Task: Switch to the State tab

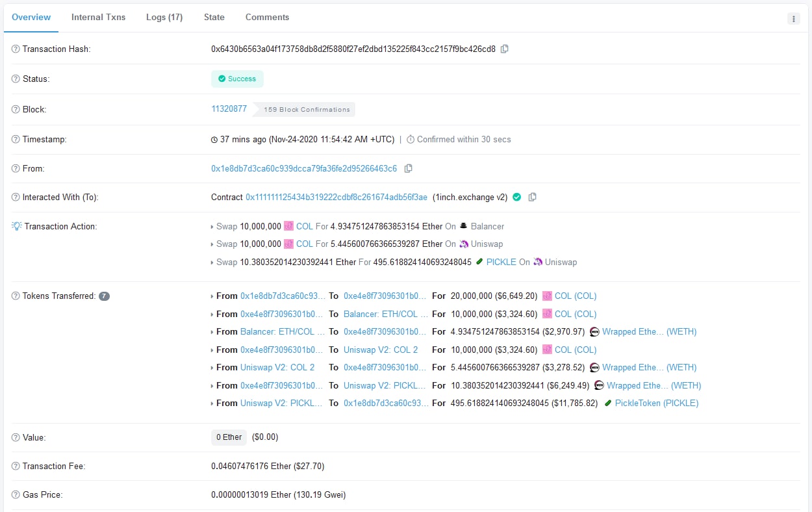Action: [214, 17]
